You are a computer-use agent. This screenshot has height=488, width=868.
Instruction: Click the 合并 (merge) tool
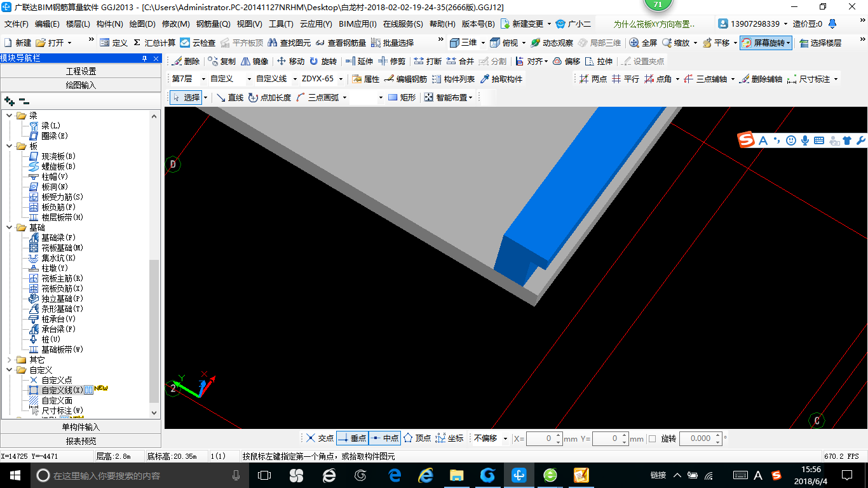pyautogui.click(x=460, y=62)
